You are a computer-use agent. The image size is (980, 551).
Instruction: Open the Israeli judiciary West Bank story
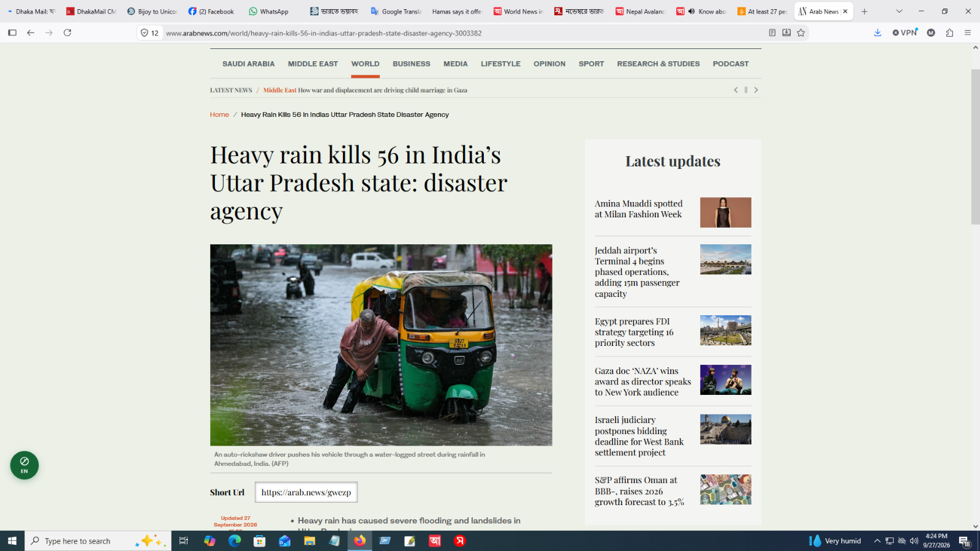[x=639, y=436]
